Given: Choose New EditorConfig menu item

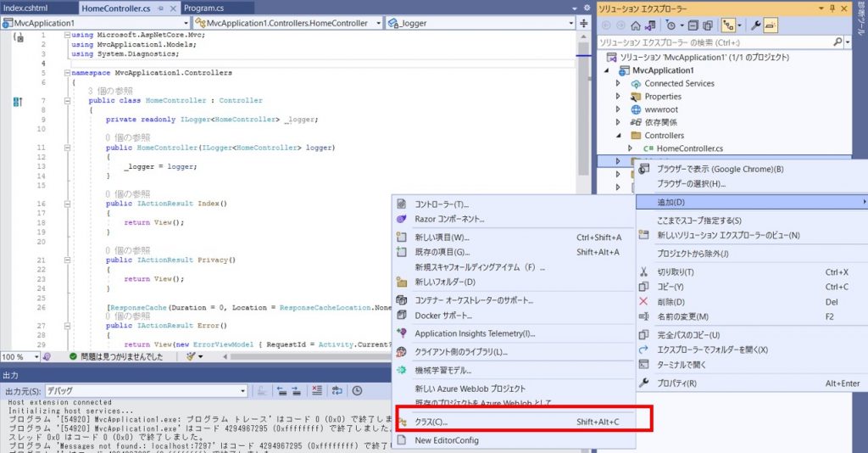Looking at the screenshot, I should (x=513, y=441).
